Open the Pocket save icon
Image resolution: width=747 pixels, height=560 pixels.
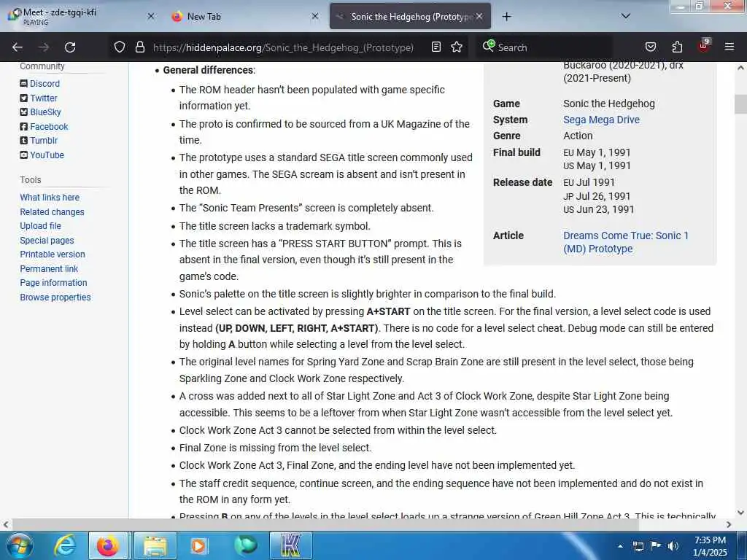(x=650, y=47)
